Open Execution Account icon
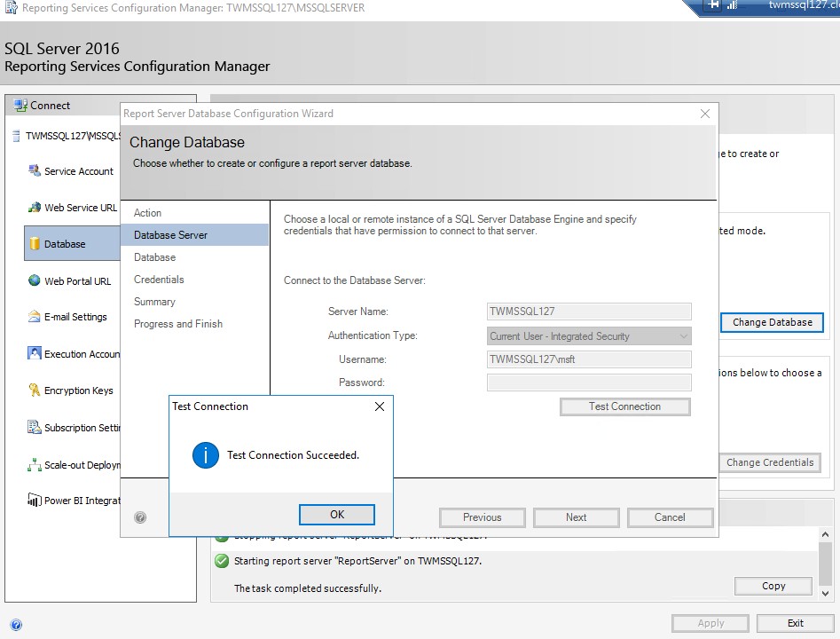 point(35,353)
